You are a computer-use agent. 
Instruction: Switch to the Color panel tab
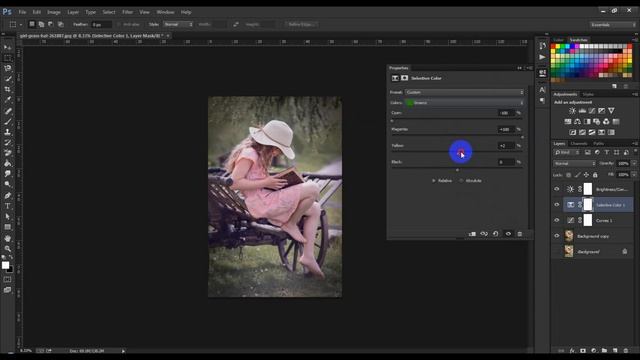tap(558, 40)
